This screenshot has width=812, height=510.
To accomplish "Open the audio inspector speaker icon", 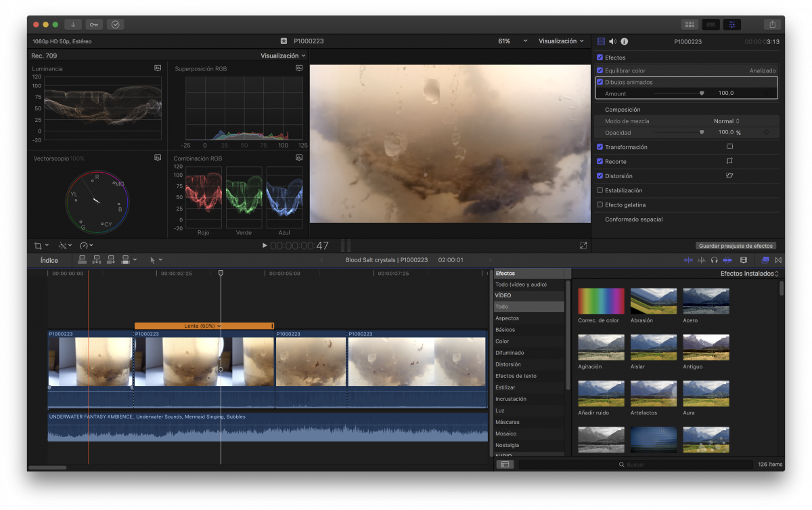I will tap(612, 41).
